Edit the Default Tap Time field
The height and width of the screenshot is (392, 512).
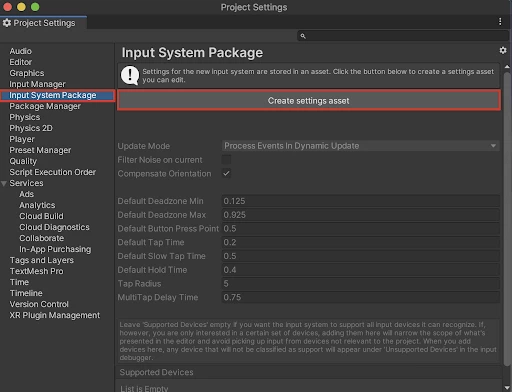(361, 242)
